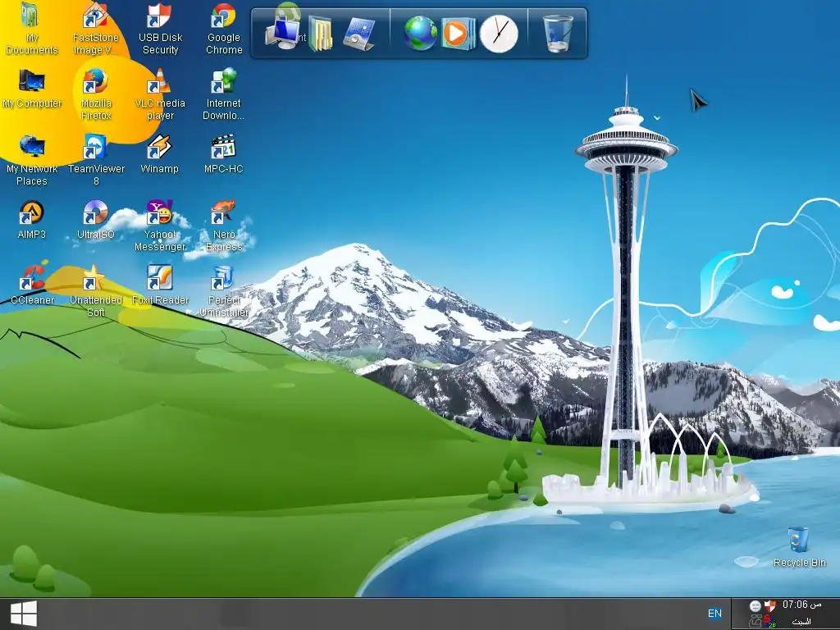Click the red and blue tray icon
Viewport: 840px width, 630px height.
pos(770,622)
